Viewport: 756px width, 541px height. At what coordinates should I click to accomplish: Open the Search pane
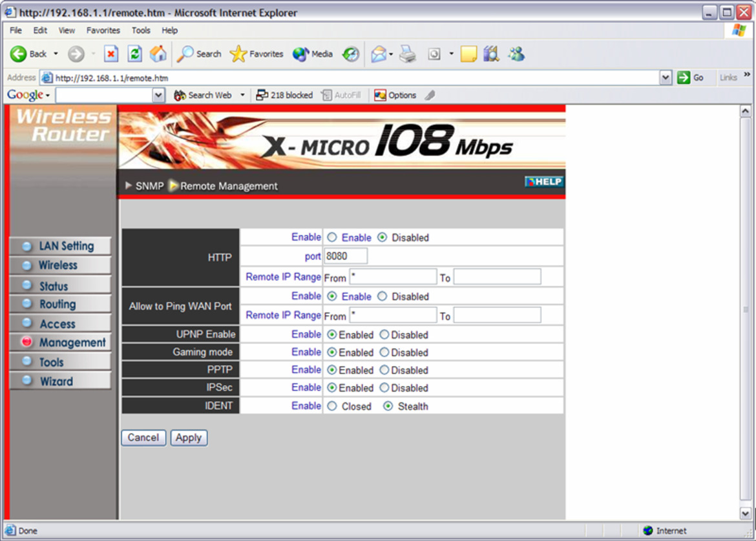198,54
